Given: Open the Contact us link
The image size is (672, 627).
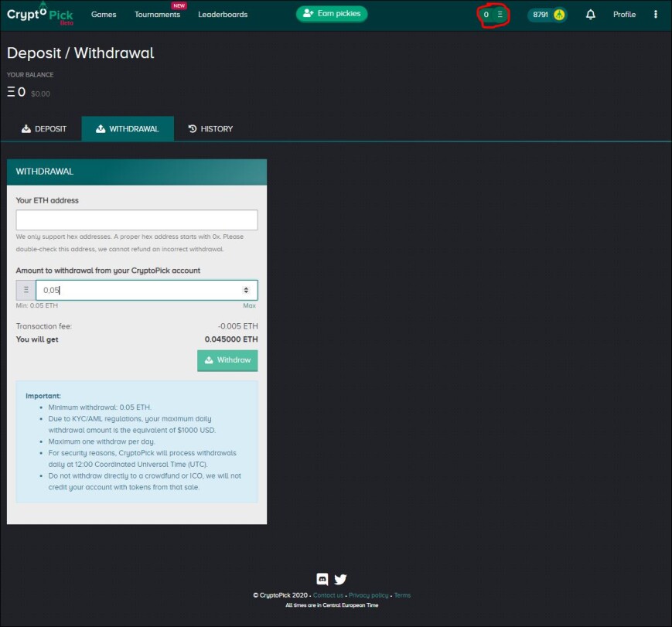Looking at the screenshot, I should [329, 595].
